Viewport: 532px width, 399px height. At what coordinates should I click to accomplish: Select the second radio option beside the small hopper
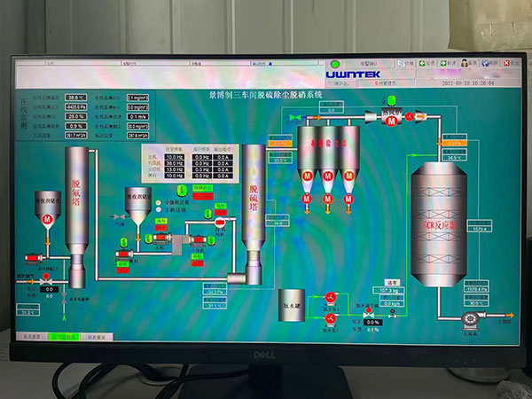coord(158,209)
